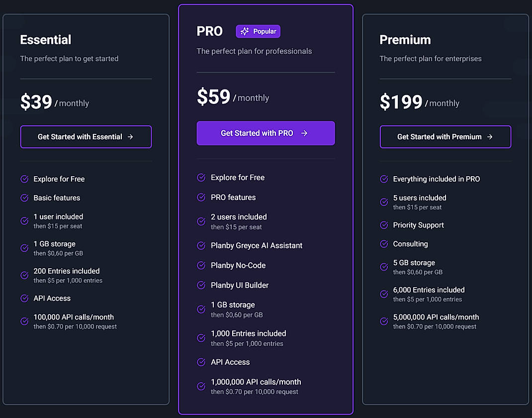The image size is (532, 418).
Task: Click the checkmark icon next to Planby Greyce AI Assistant
Action: (201, 245)
